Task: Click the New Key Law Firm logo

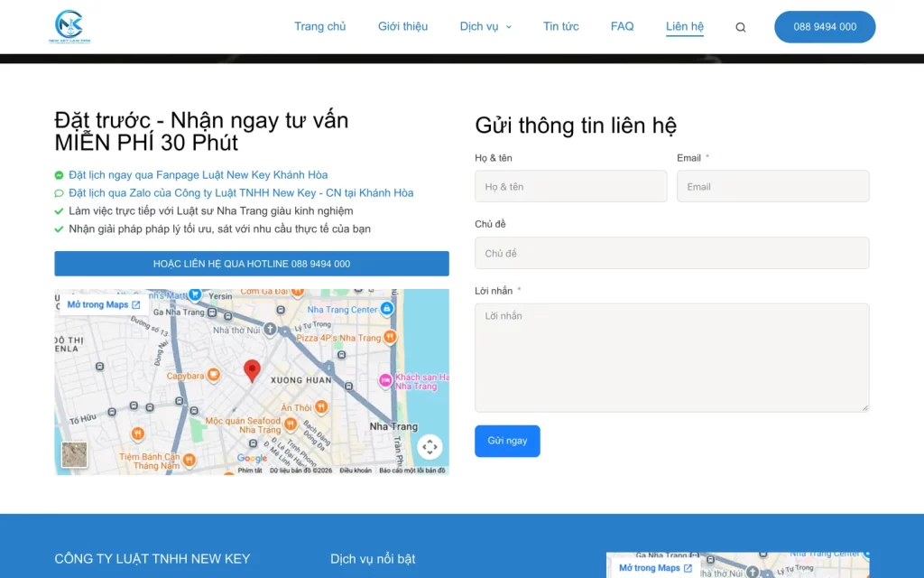Action: [x=69, y=26]
